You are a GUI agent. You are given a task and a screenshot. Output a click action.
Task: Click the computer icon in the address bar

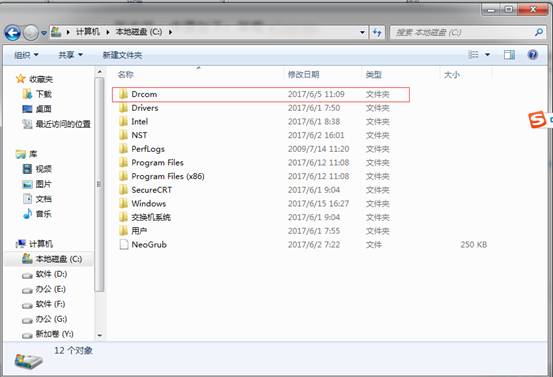pos(56,32)
